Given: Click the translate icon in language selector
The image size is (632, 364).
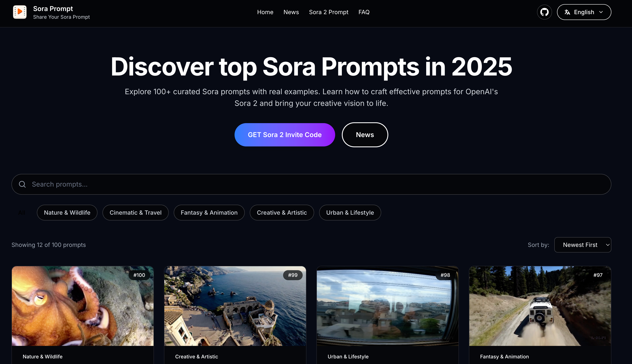Looking at the screenshot, I should click(x=567, y=12).
